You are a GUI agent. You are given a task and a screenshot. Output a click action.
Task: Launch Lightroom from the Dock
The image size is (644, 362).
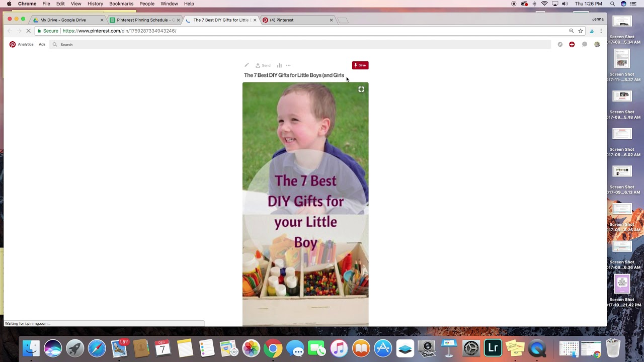[493, 348]
